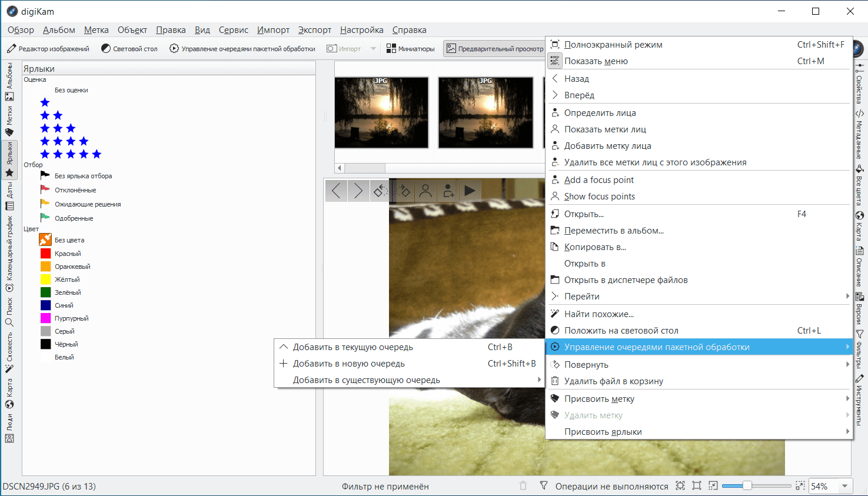Toggle Preview mode (Предварительный просмотр) in toolbar
Screen dimensions: 868x496
pos(494,49)
